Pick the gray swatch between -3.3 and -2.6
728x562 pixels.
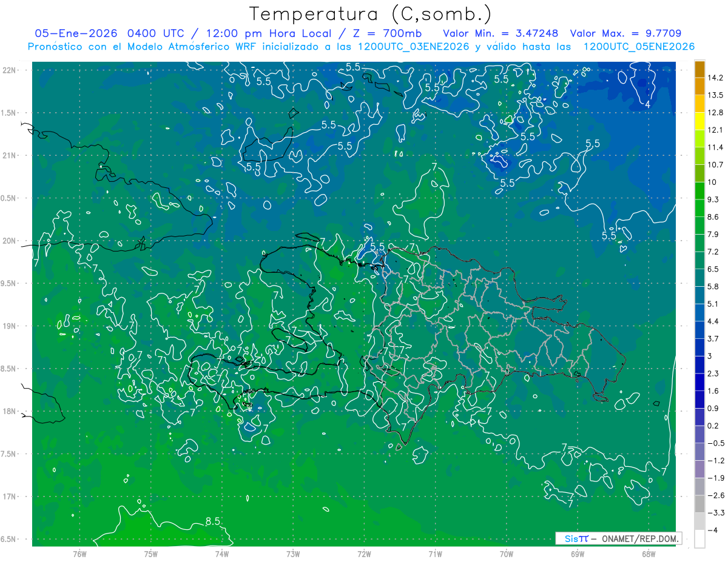(699, 504)
